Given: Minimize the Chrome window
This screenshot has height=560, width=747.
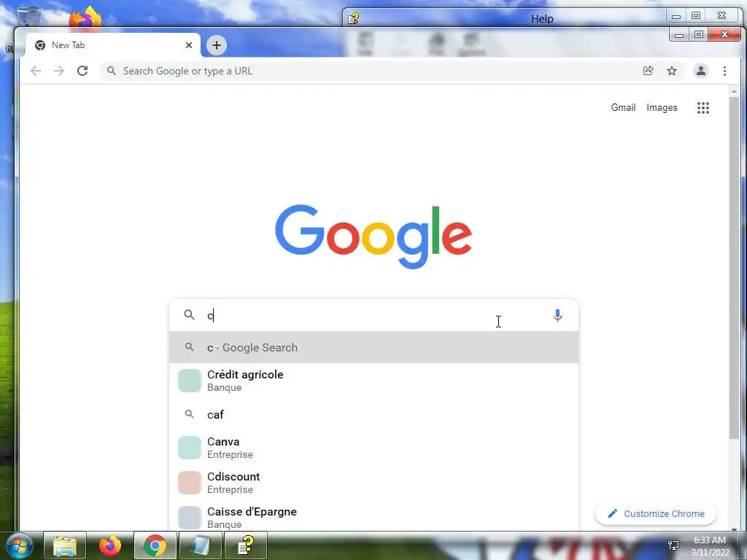Looking at the screenshot, I should pos(679,34).
